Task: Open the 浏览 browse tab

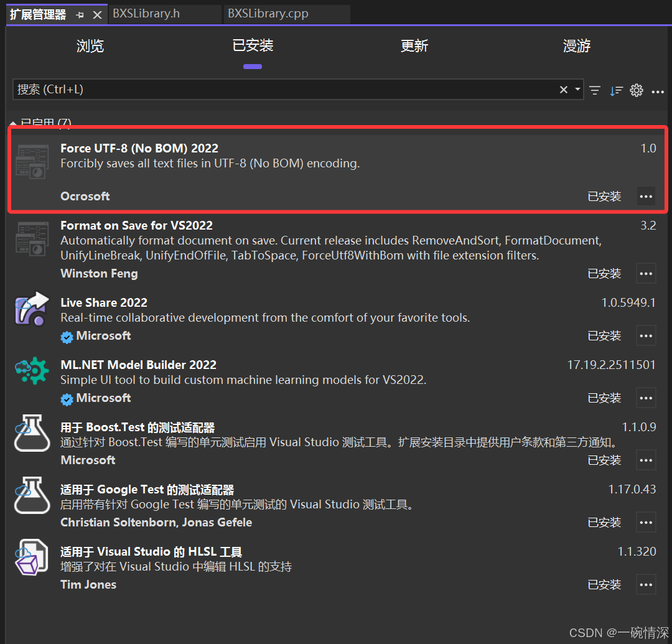Action: [90, 46]
